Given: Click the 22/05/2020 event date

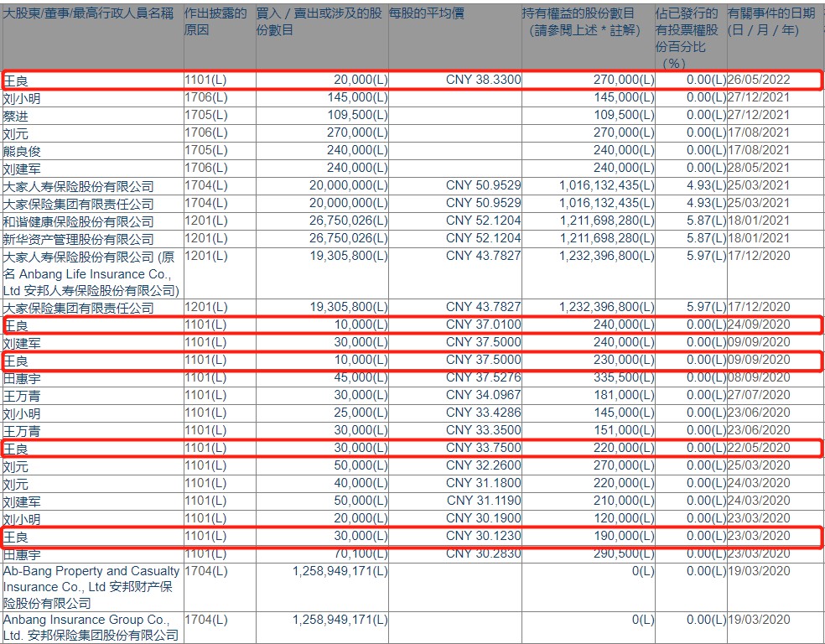Looking at the screenshot, I should 760,448.
